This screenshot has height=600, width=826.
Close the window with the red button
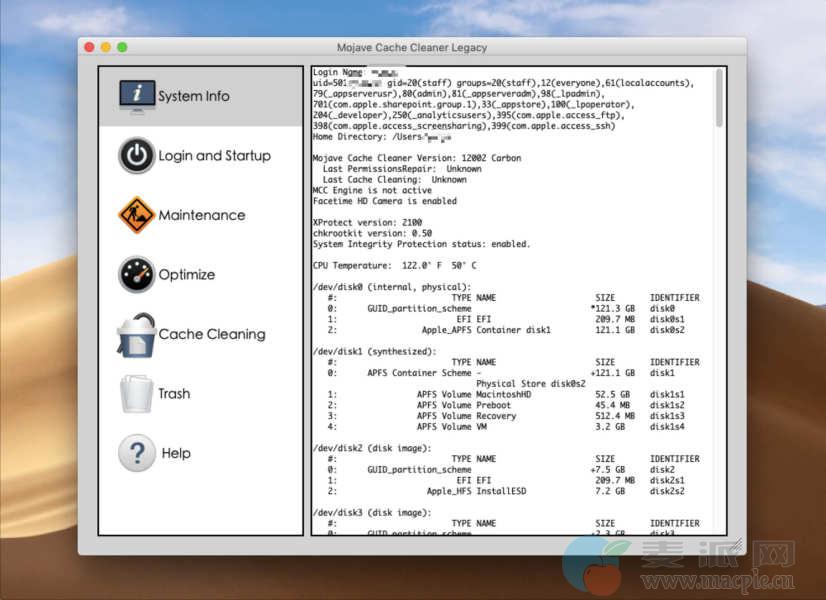click(x=90, y=47)
